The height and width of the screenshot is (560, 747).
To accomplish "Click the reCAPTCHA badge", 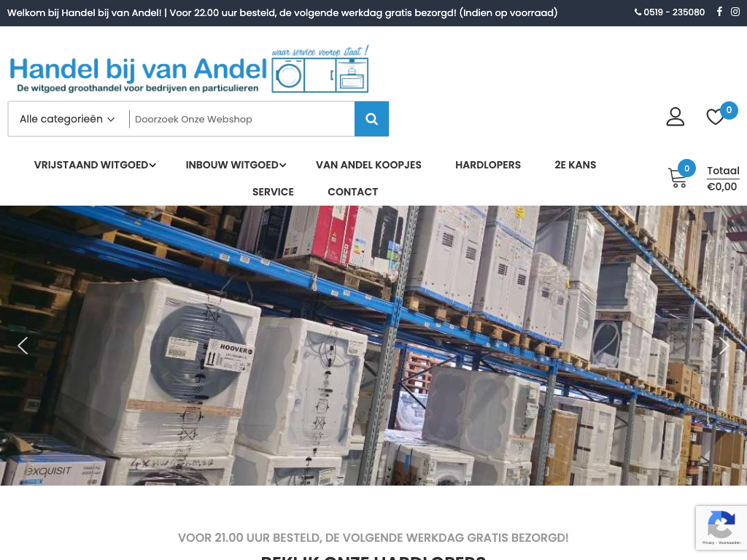I will point(721,529).
